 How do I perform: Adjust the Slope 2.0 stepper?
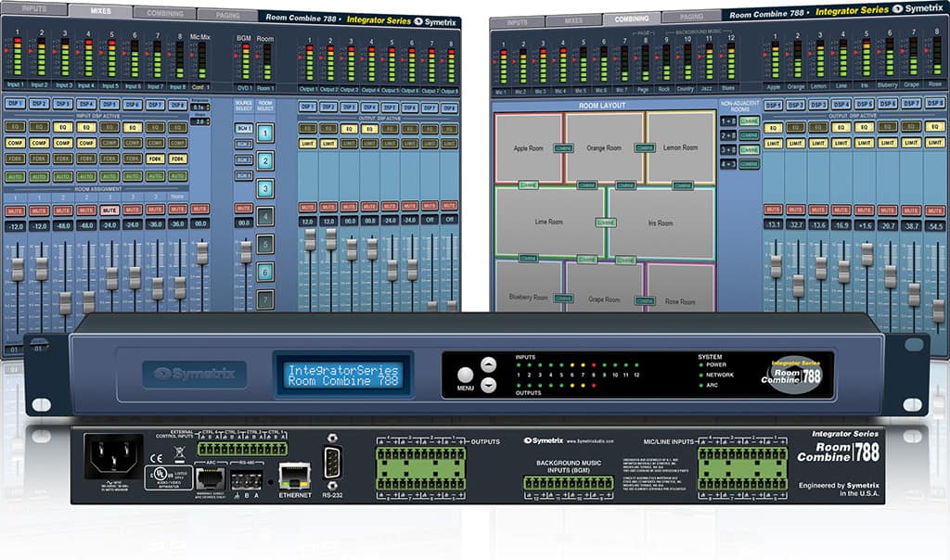click(200, 121)
